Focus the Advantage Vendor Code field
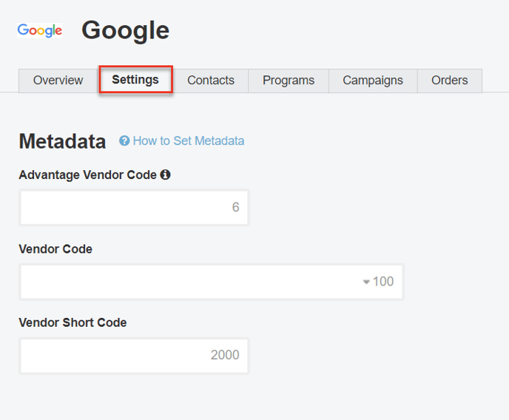 click(134, 207)
